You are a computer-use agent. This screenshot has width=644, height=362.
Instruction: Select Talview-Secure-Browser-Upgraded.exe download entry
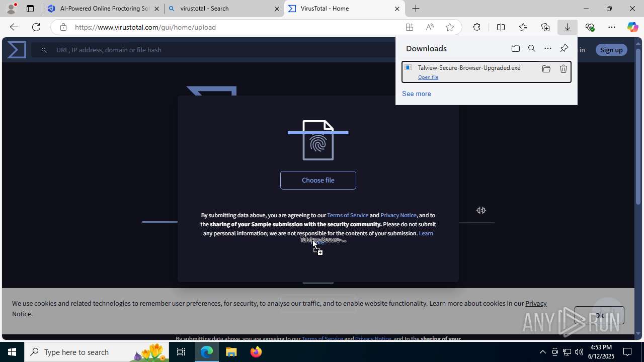pyautogui.click(x=487, y=72)
